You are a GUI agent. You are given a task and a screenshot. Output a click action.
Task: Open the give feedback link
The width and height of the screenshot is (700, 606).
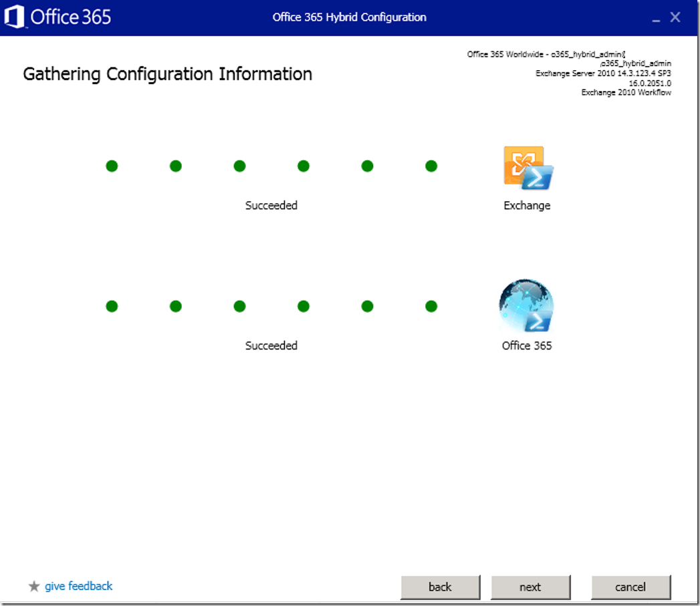[79, 586]
